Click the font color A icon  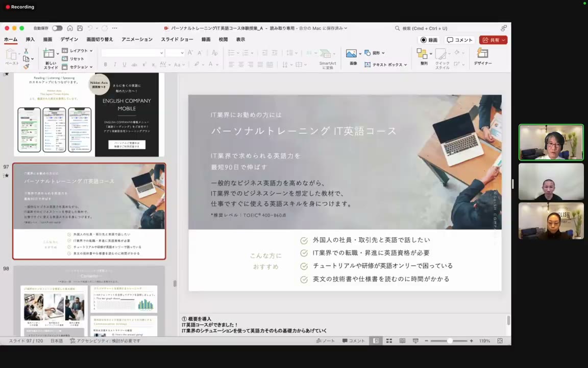210,64
